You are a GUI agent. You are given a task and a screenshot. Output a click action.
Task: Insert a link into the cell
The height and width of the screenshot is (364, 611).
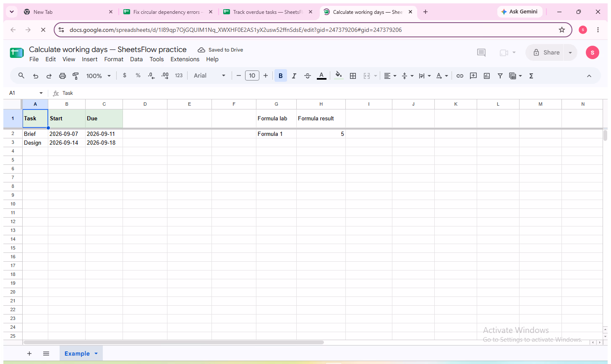460,76
